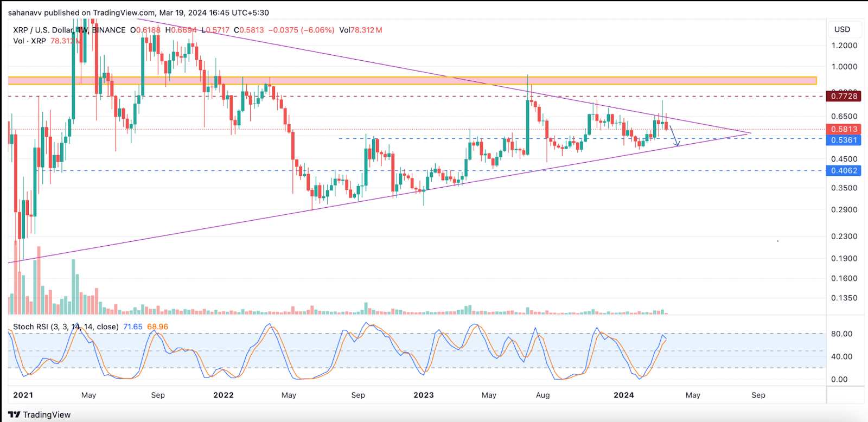Click the 0.4500 price axis label
The width and height of the screenshot is (868, 422).
(x=844, y=159)
